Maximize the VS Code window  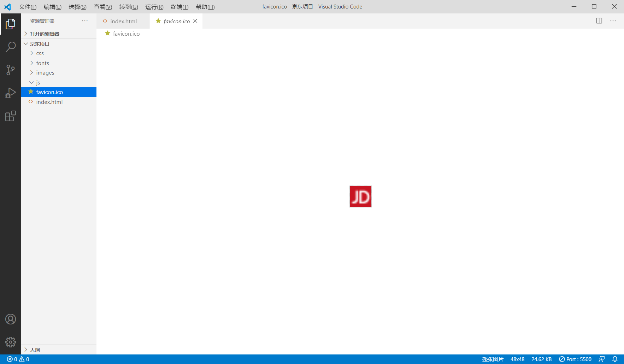[x=594, y=6]
